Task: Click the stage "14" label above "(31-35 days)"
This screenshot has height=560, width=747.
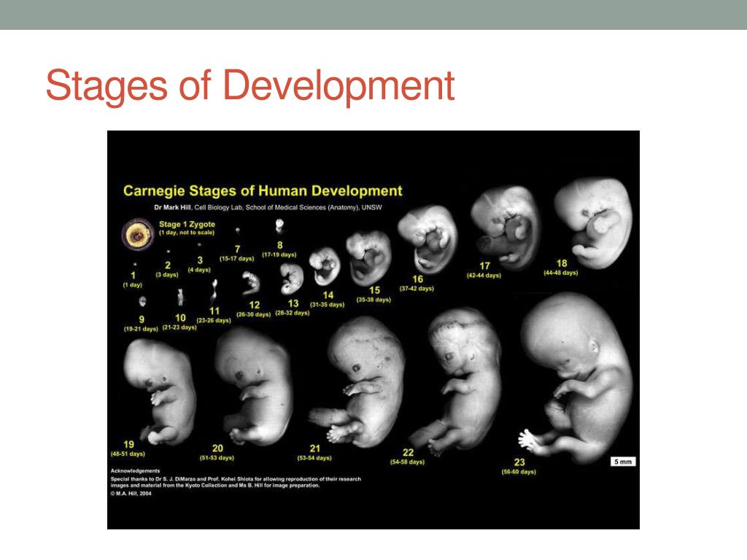Action: (328, 295)
